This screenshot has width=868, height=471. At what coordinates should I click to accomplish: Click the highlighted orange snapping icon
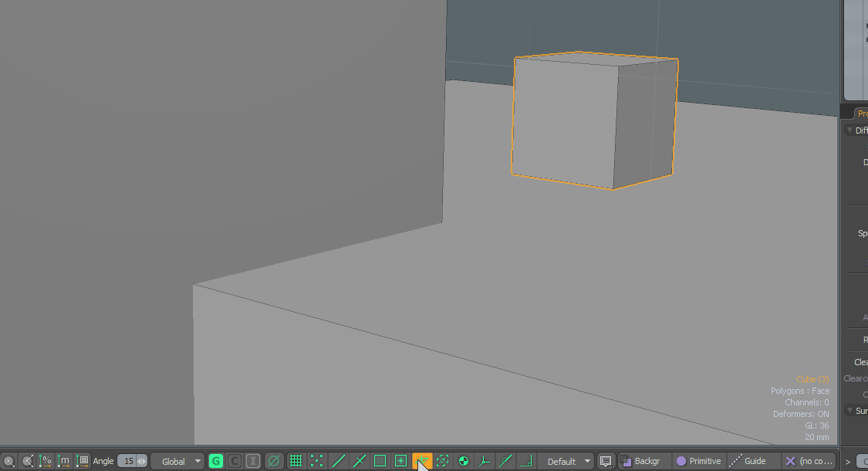(422, 461)
